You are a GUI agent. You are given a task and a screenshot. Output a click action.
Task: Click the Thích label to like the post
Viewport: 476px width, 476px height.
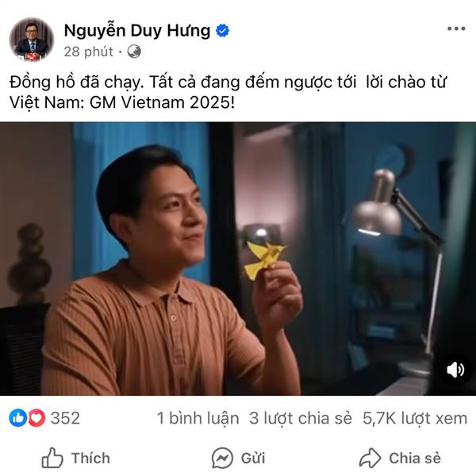tap(90, 458)
